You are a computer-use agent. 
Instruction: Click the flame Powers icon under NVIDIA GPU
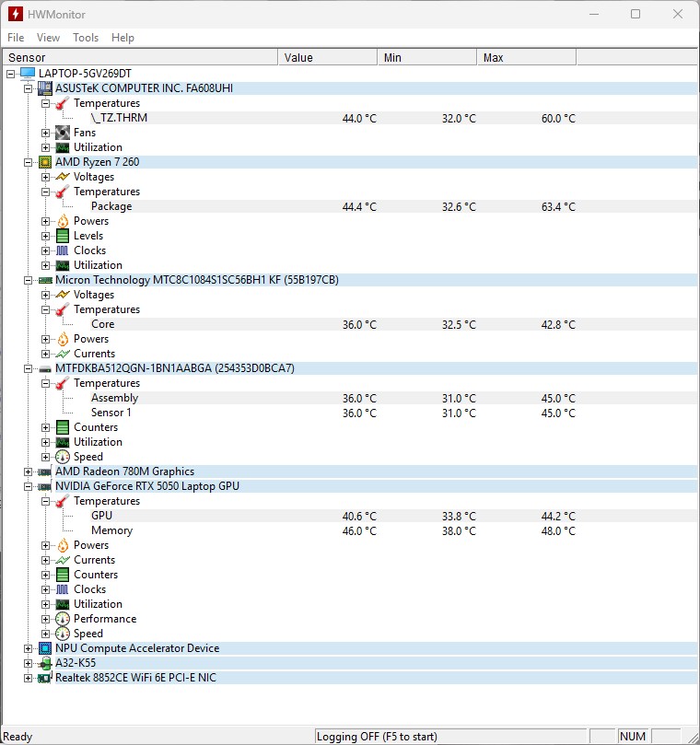click(x=63, y=545)
